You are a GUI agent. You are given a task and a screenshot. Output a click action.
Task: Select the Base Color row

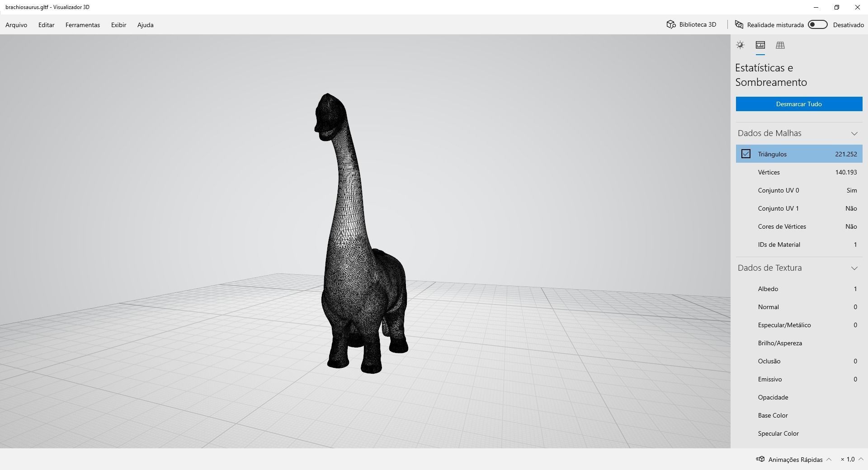coord(799,415)
